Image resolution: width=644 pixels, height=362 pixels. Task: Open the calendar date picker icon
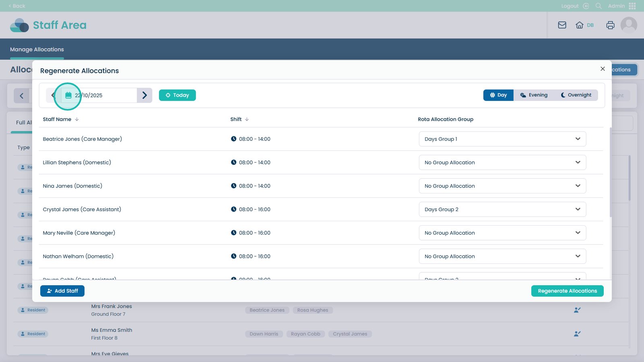(68, 95)
